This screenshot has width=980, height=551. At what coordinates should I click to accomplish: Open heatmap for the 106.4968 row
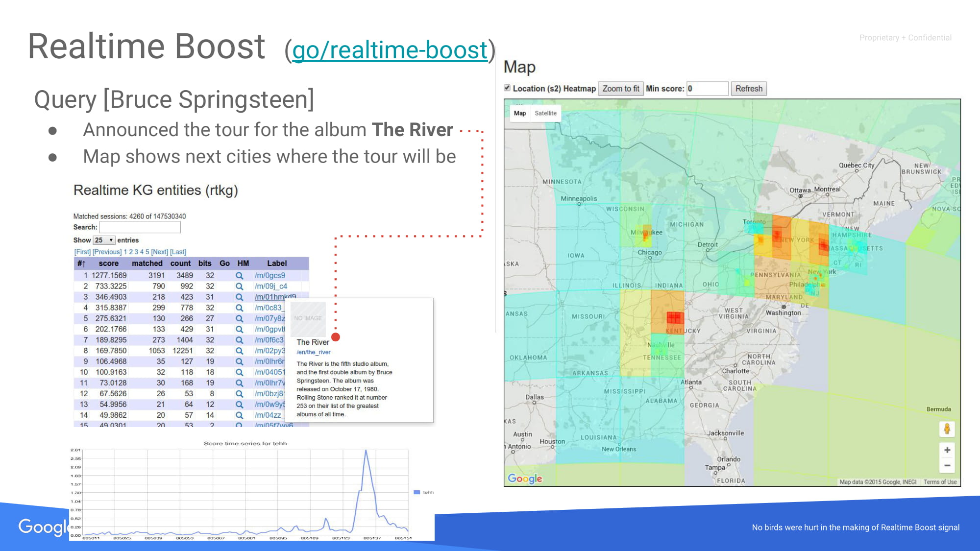(239, 362)
